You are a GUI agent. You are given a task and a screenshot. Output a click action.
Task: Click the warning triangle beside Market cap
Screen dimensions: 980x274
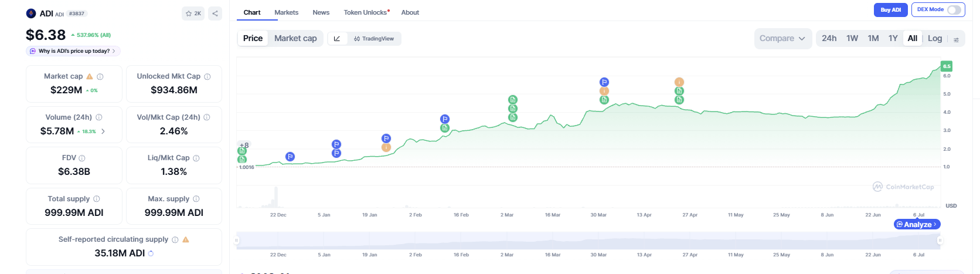[x=90, y=76]
